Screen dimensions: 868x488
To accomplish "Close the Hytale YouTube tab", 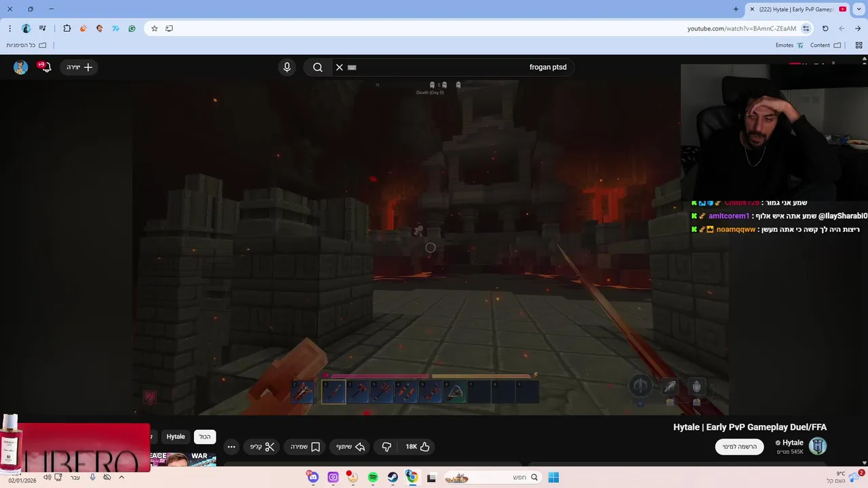I will [752, 9].
